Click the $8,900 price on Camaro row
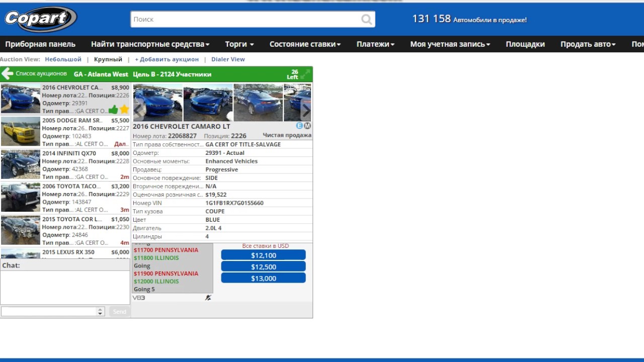Image resolution: width=644 pixels, height=362 pixels. point(120,87)
